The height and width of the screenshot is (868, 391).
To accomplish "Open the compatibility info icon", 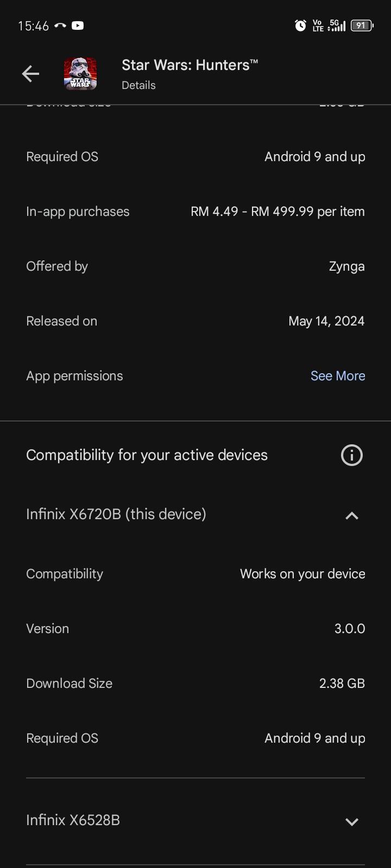I will tap(351, 455).
